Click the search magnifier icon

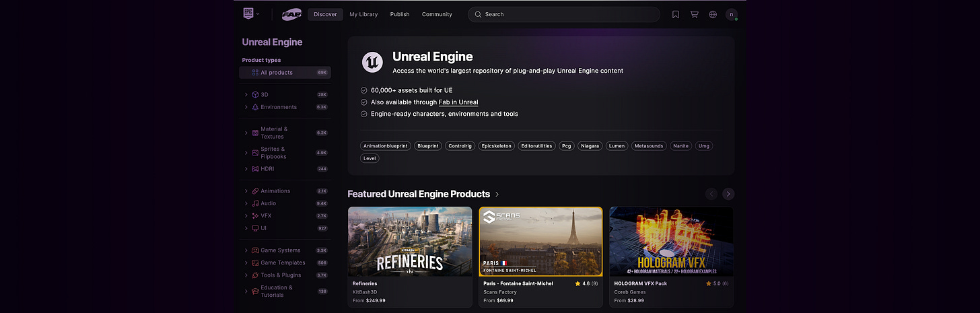[478, 14]
